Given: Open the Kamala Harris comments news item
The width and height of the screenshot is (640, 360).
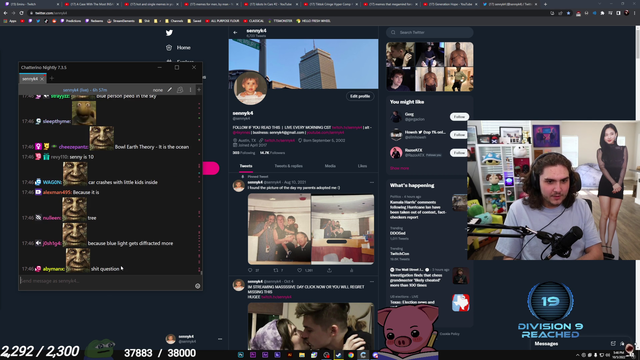Looking at the screenshot, I should point(417,210).
